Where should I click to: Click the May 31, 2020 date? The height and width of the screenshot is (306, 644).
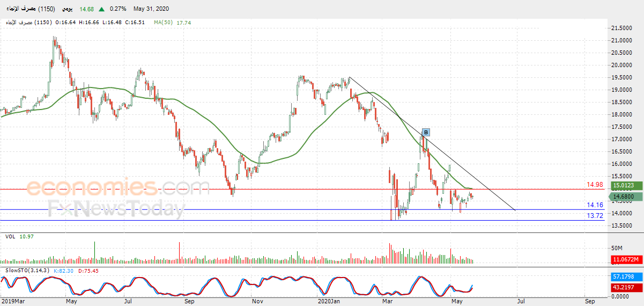tap(151, 9)
